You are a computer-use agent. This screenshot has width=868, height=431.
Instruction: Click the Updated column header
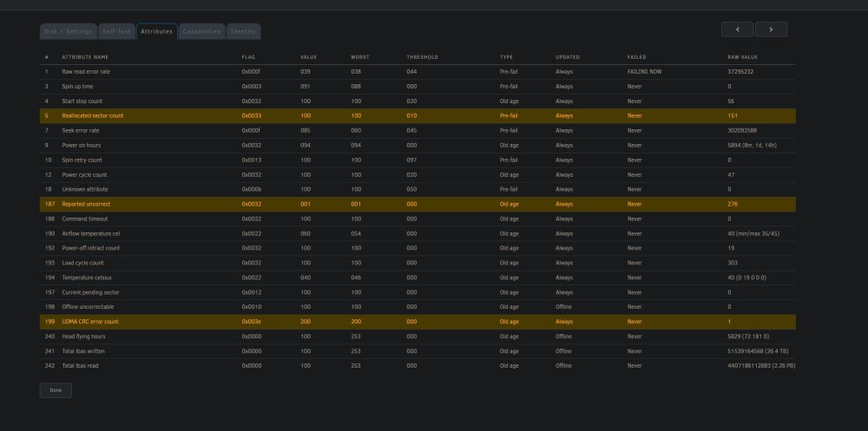coord(568,57)
